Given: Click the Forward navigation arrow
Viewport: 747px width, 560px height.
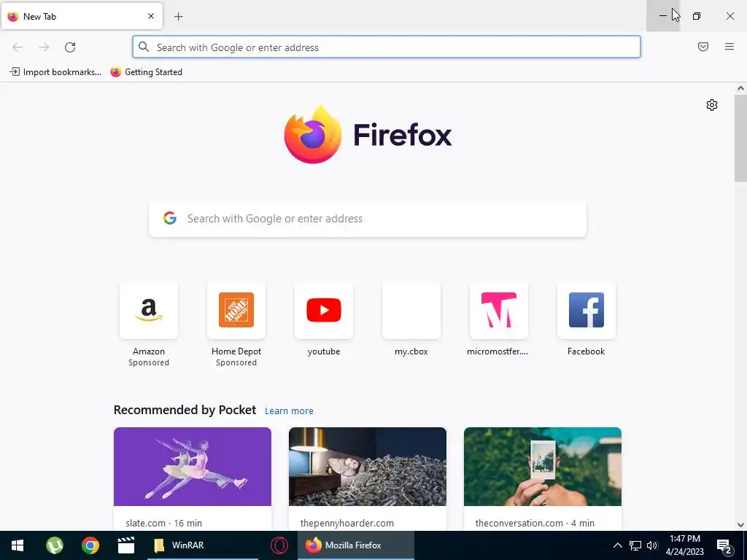Looking at the screenshot, I should [44, 47].
